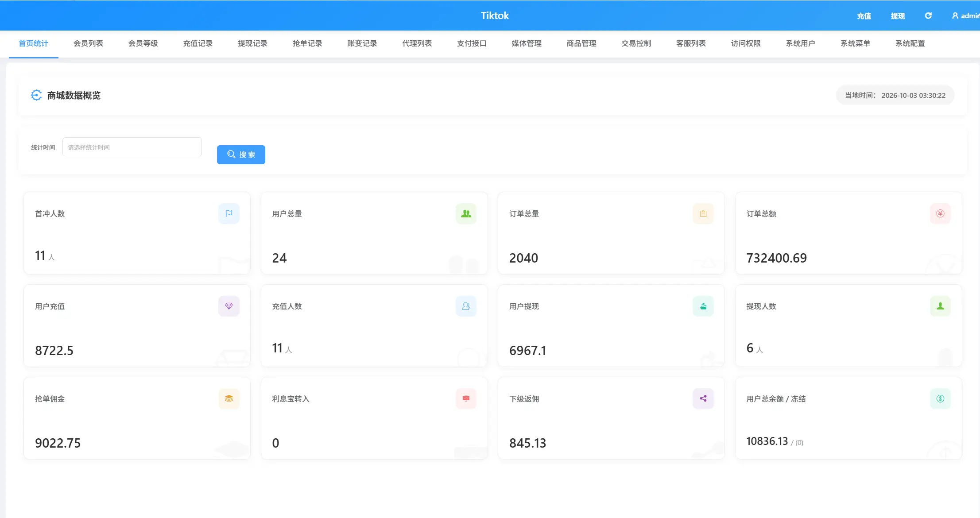
Task: Click the yen icon on 订单总额 card
Action: (940, 213)
